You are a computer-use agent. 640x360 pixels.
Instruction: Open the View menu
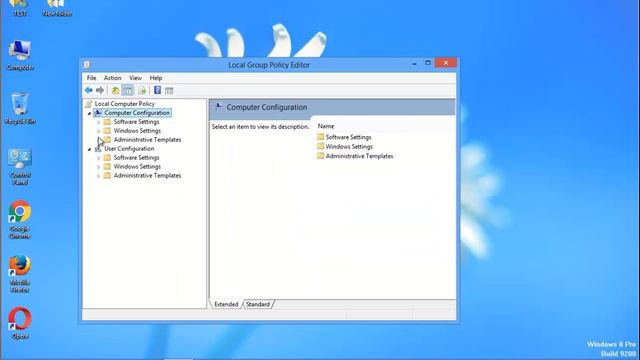pyautogui.click(x=136, y=78)
